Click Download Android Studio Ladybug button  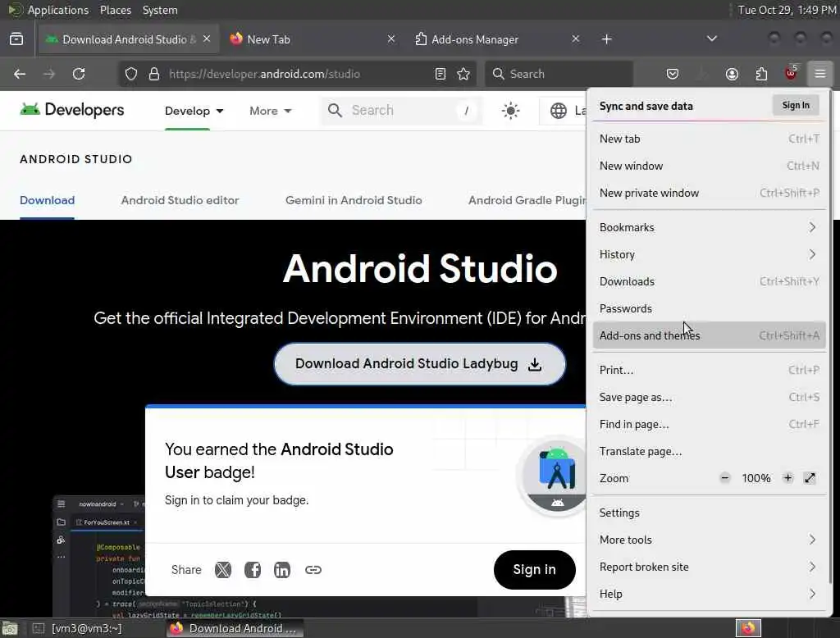pyautogui.click(x=419, y=364)
